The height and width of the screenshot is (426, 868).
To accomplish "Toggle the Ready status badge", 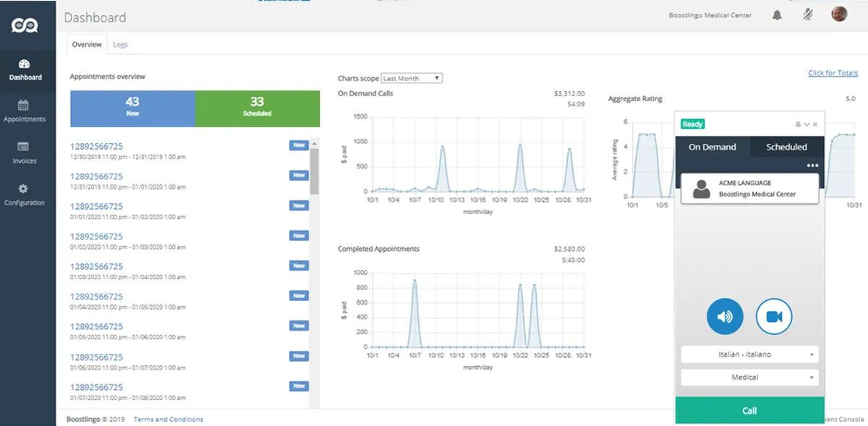I will (x=692, y=124).
